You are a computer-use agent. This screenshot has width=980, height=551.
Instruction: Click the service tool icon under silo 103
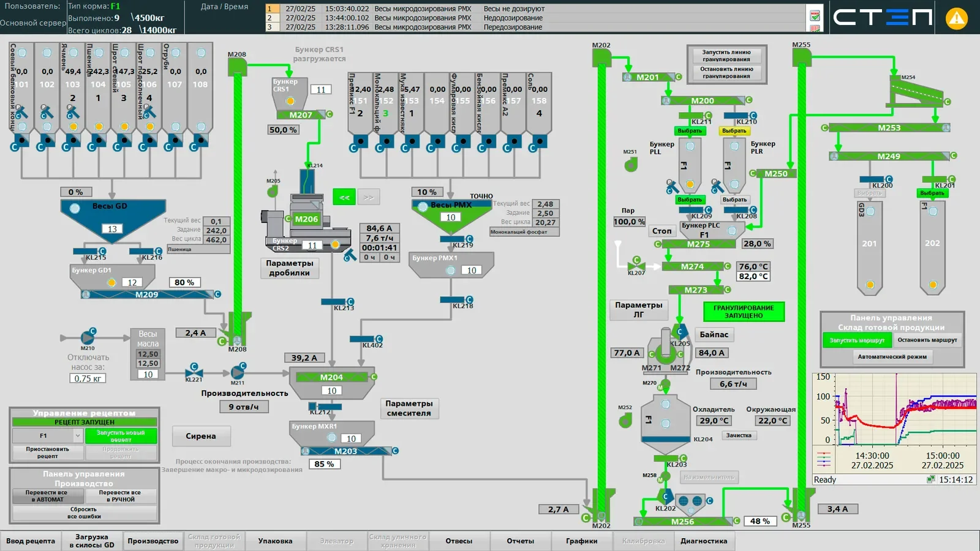73,112
